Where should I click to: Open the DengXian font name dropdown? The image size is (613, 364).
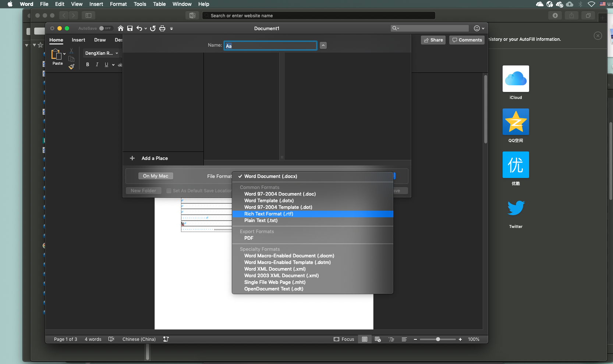pyautogui.click(x=102, y=53)
